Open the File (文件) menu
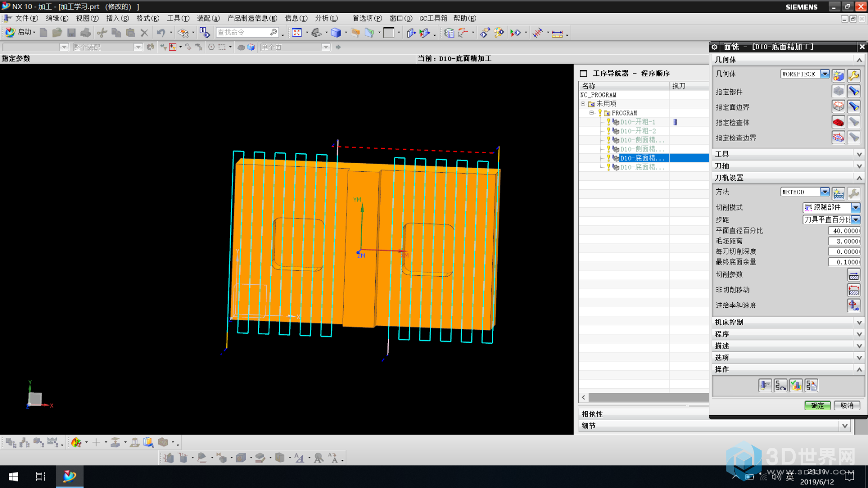 (27, 18)
